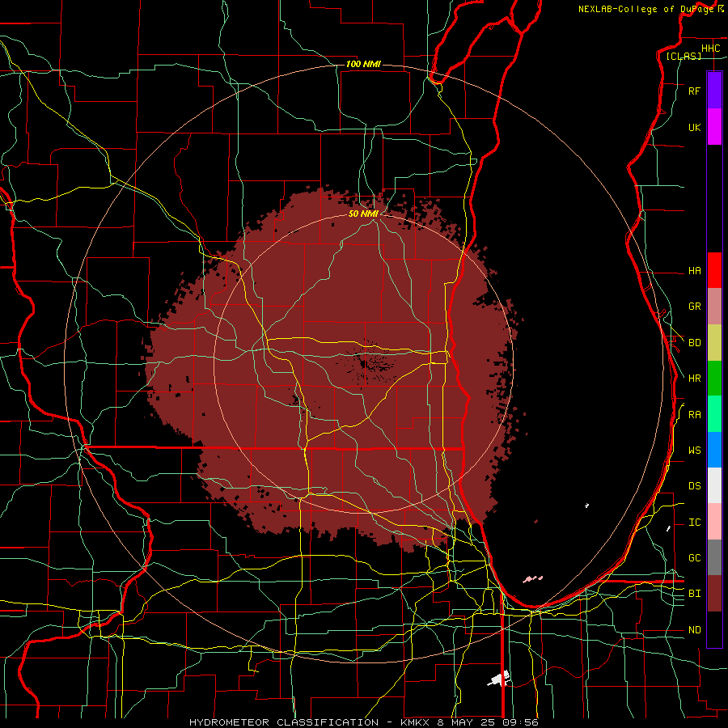The height and width of the screenshot is (728, 728).
Task: Click the WS legend label
Action: click(694, 450)
